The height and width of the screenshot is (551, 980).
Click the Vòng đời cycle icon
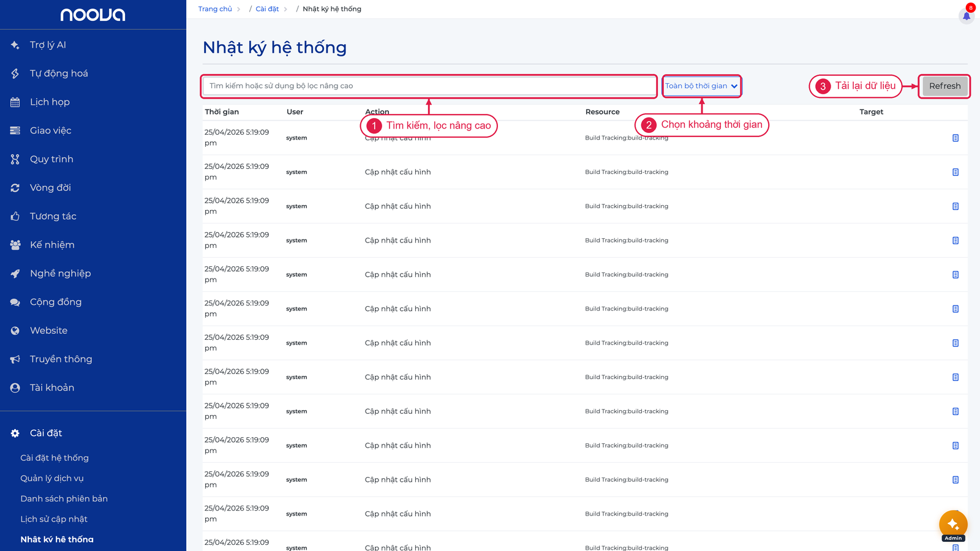click(15, 188)
